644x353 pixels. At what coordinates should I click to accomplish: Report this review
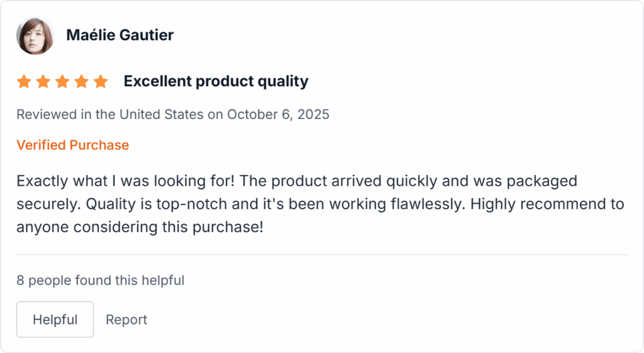[126, 320]
